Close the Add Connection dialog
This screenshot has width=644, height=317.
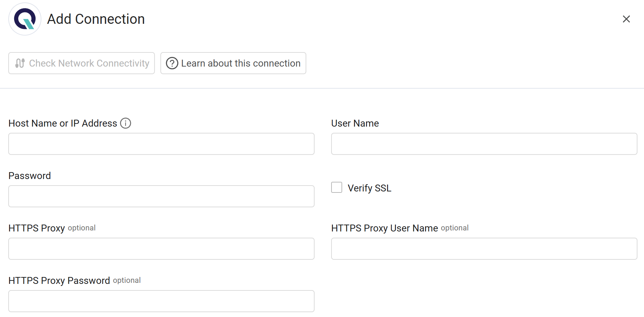(x=626, y=19)
